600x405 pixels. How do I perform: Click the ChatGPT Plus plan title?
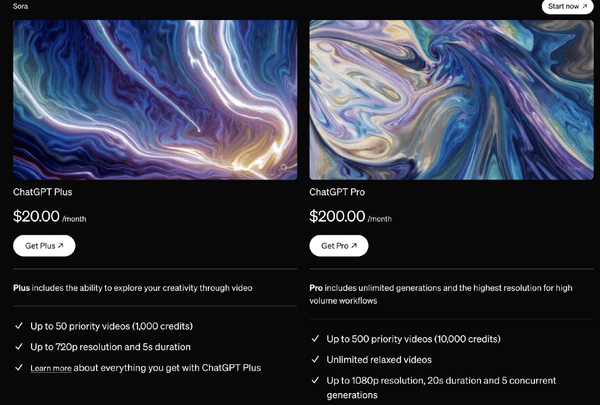tap(42, 192)
